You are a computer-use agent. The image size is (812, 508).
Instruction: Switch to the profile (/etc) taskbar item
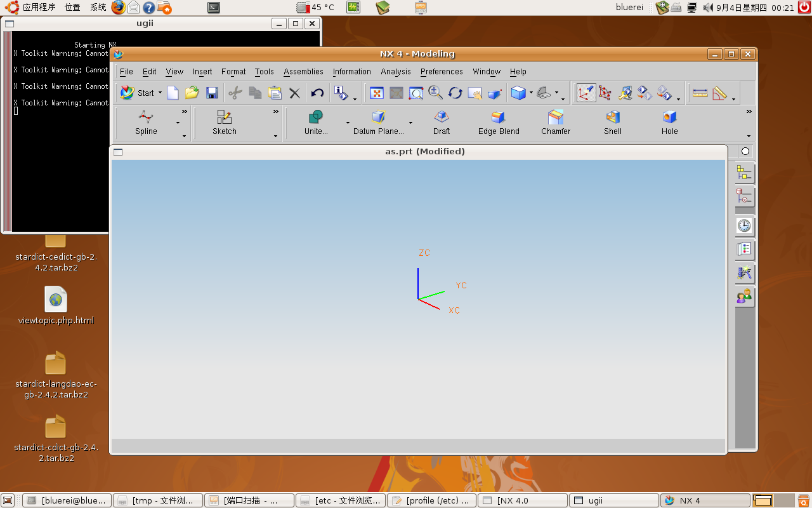(431, 500)
